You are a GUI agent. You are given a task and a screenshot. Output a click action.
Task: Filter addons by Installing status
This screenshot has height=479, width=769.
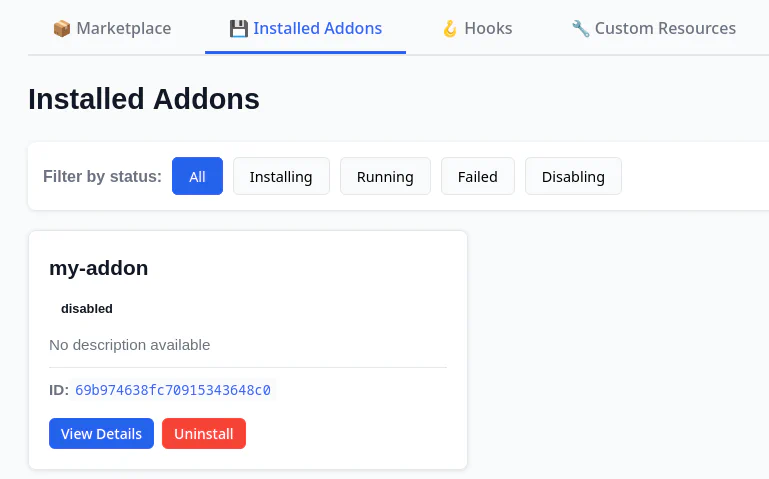coord(281,176)
